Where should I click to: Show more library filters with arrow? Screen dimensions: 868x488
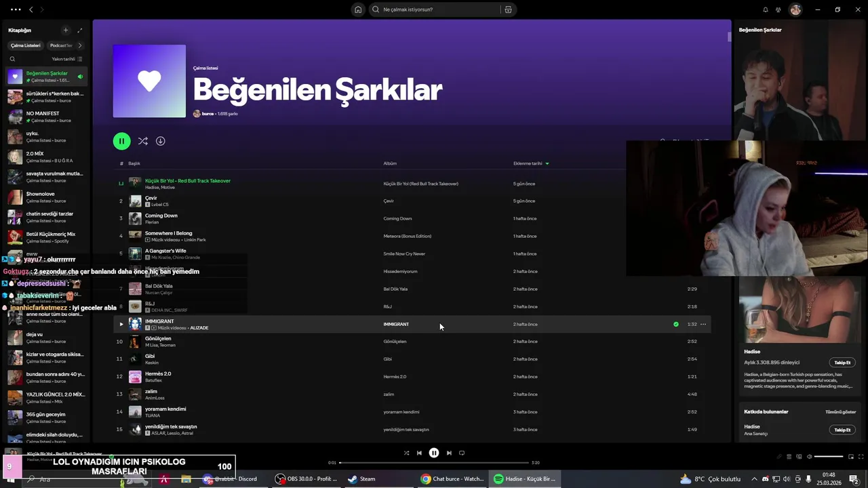[x=80, y=45]
